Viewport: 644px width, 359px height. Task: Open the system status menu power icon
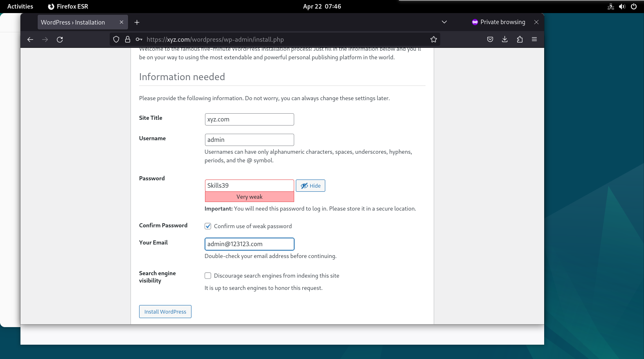(x=634, y=7)
